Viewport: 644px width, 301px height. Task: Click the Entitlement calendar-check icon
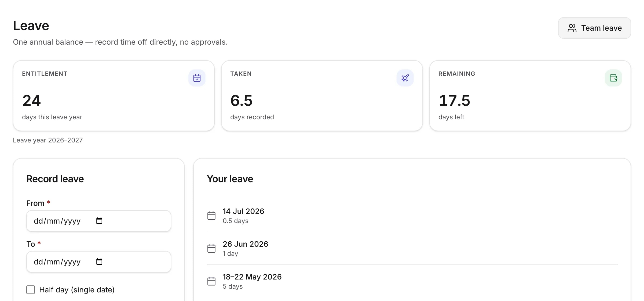[x=197, y=78]
